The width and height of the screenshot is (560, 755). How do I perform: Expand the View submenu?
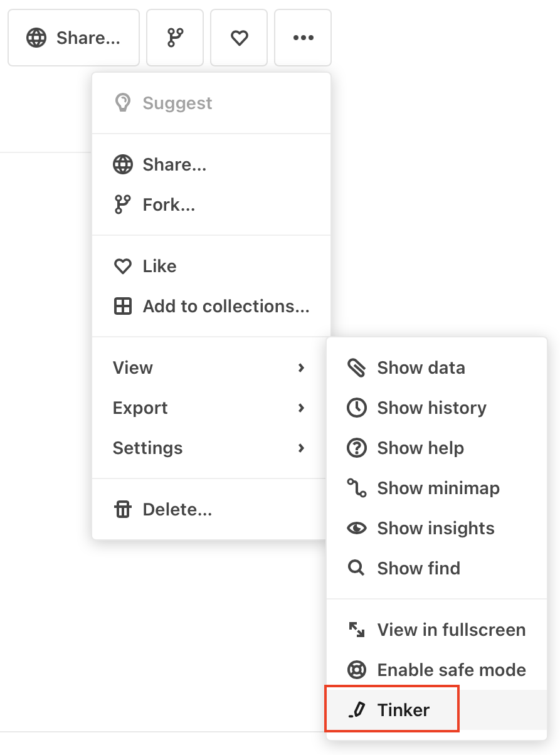pyautogui.click(x=207, y=368)
